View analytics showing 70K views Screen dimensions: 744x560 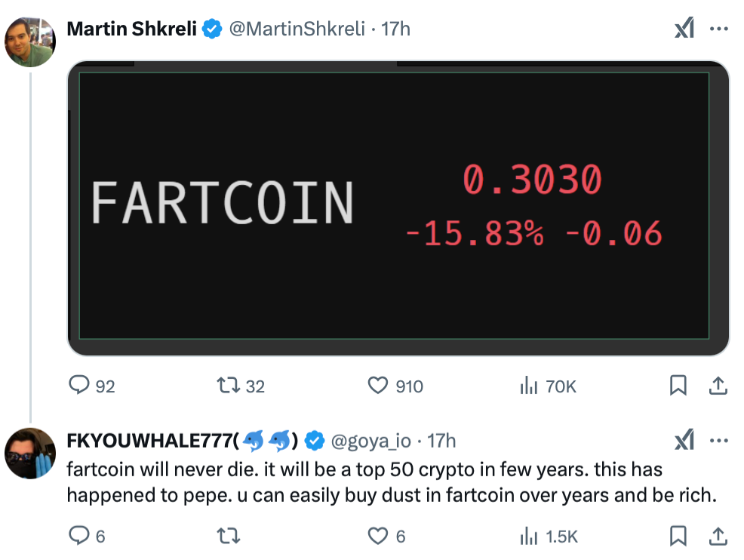pyautogui.click(x=548, y=386)
